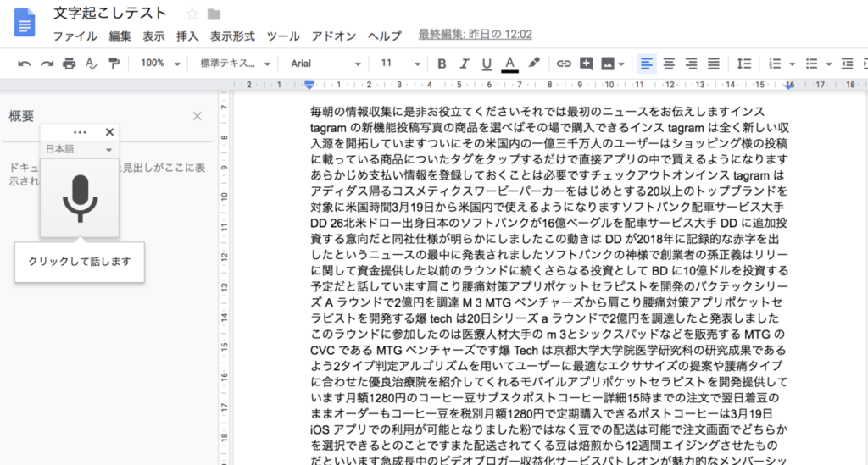Image resolution: width=868 pixels, height=465 pixels.
Task: Click the microphone to start dictation
Action: pyautogui.click(x=80, y=198)
